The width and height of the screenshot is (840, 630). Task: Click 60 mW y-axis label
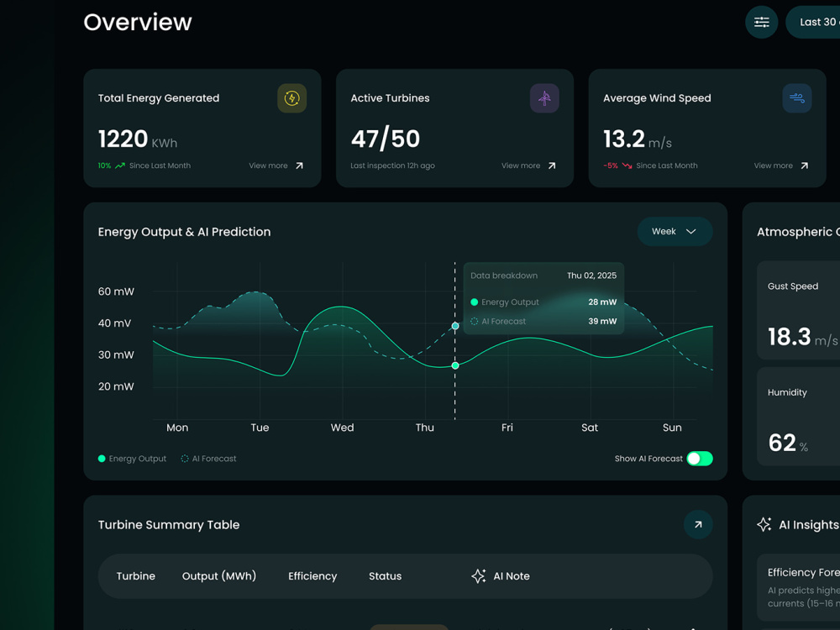116,291
